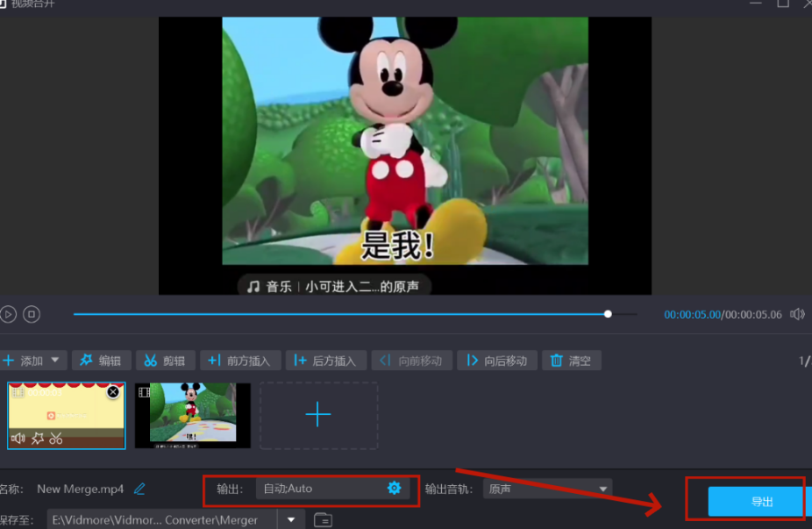
Task: Select the 剪辑 scissors trim tool
Action: (165, 360)
